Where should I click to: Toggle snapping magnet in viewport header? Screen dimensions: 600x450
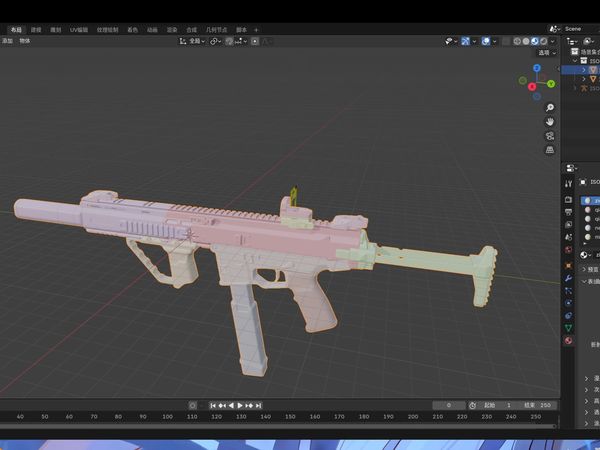229,41
